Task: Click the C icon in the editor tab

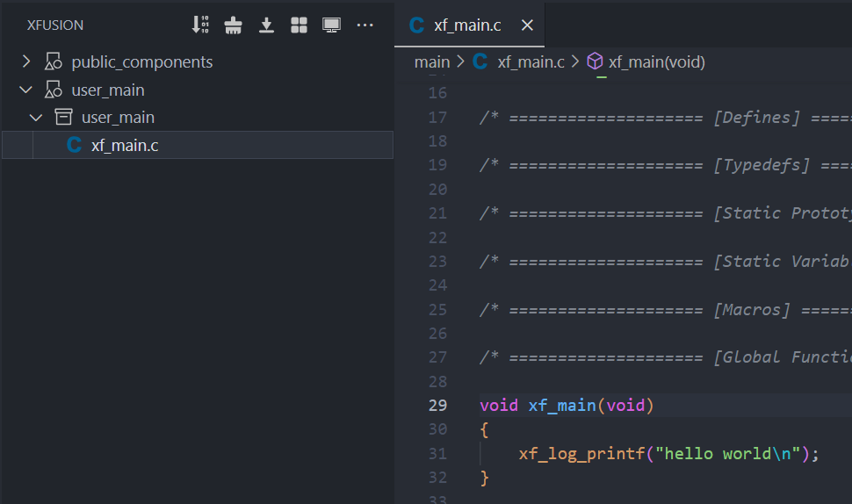Action: click(x=416, y=25)
